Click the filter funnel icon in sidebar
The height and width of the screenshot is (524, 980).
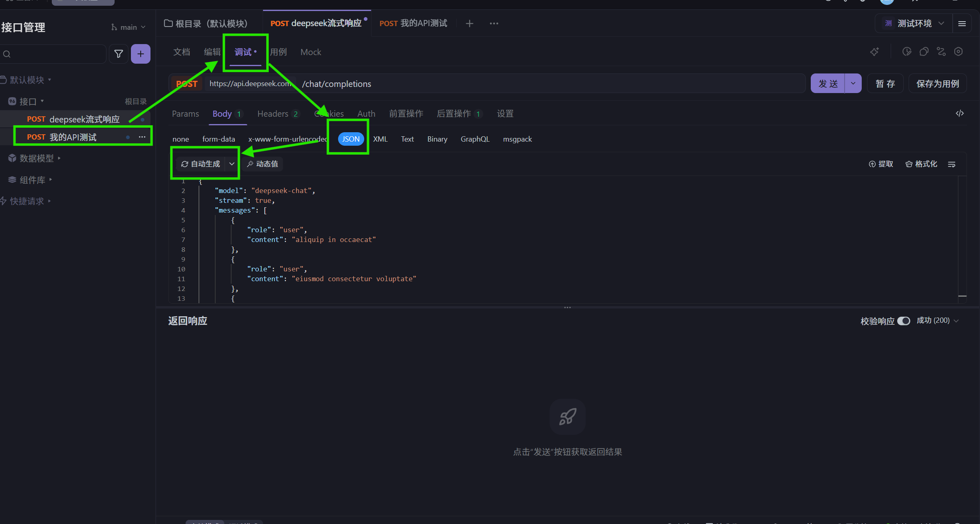pos(119,54)
